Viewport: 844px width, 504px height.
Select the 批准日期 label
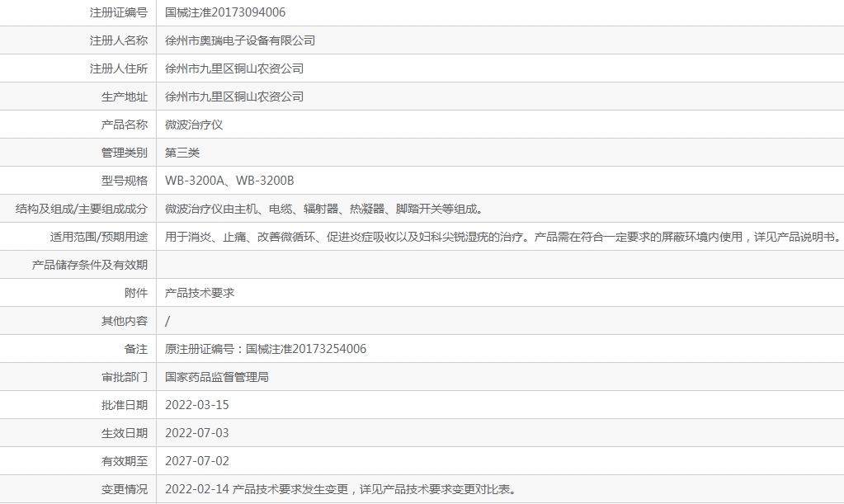(x=125, y=404)
